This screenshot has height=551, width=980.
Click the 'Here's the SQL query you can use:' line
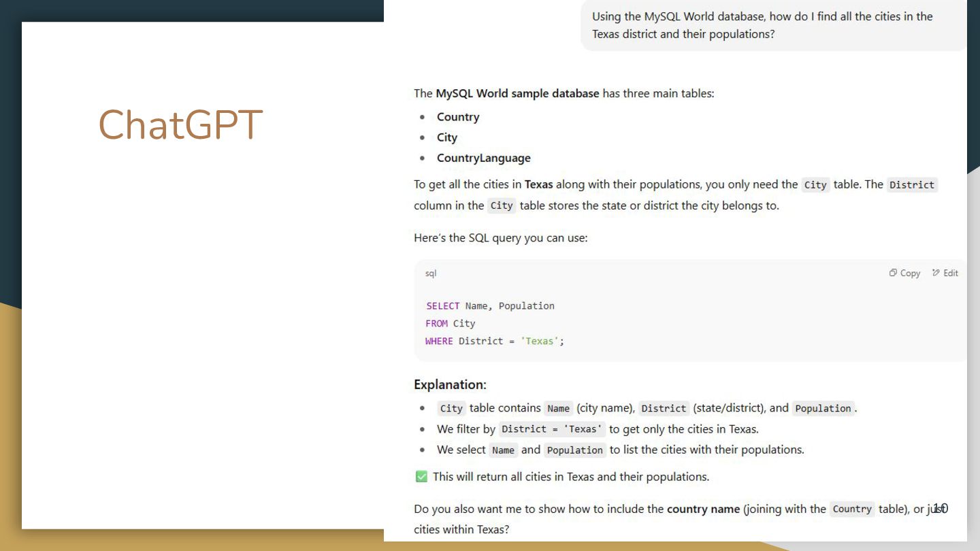pos(500,238)
